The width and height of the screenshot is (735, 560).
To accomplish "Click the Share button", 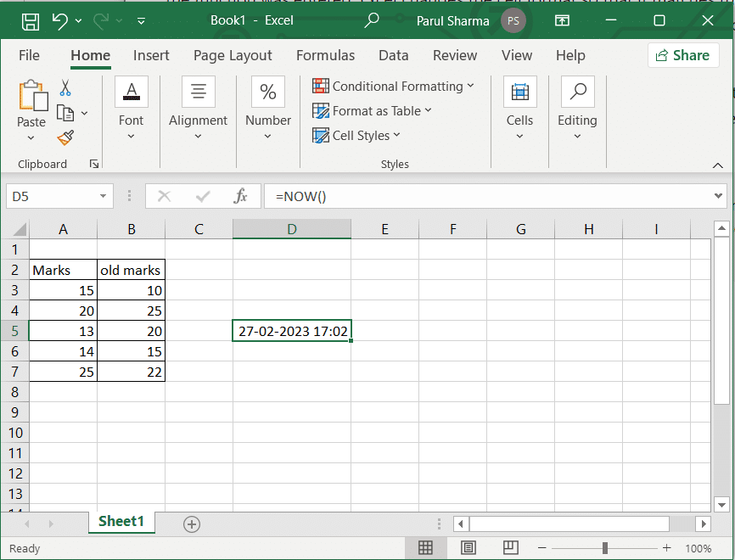I will pyautogui.click(x=683, y=55).
